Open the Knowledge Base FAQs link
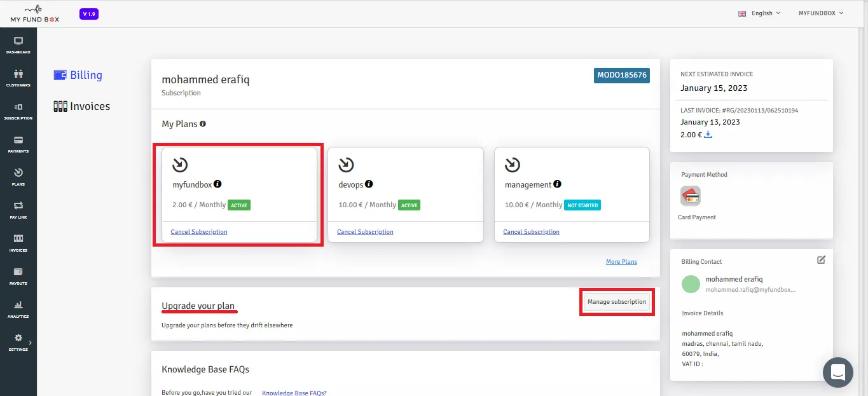 point(294,393)
